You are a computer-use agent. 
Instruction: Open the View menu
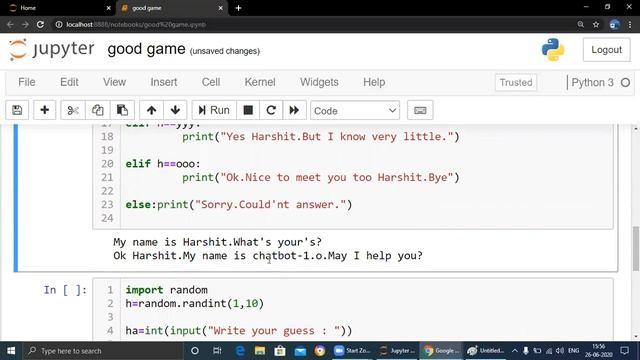pos(114,82)
